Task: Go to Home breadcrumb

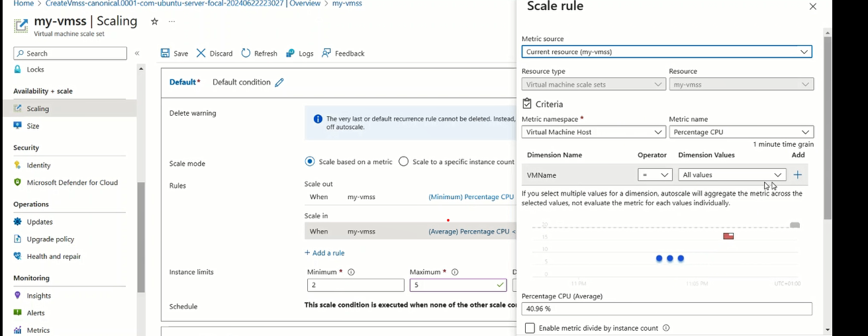Action: coord(23,4)
